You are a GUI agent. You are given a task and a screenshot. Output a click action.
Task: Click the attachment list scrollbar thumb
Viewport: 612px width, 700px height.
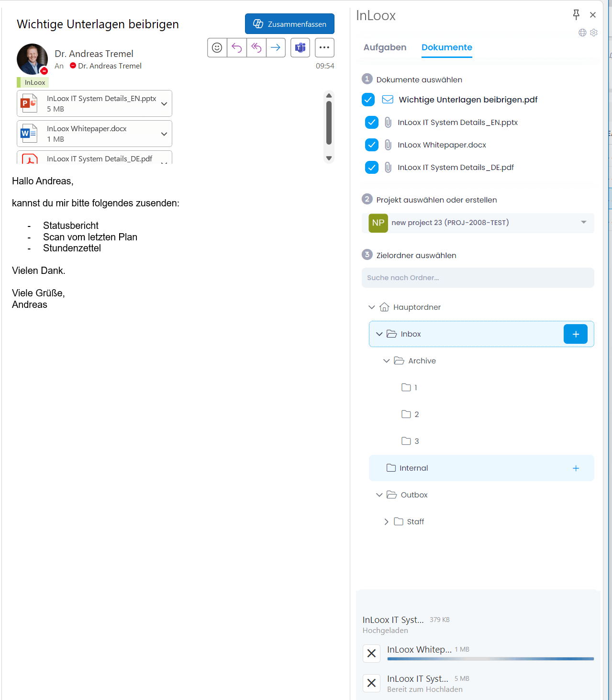coord(329,123)
